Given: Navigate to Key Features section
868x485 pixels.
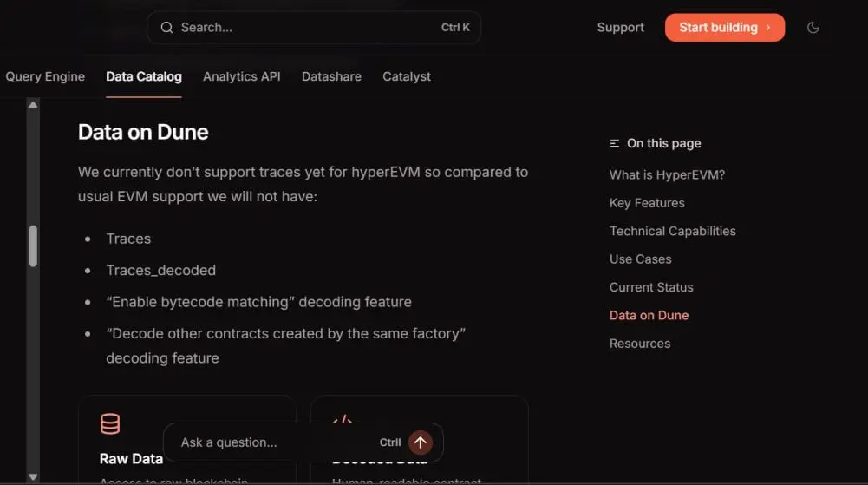Looking at the screenshot, I should (647, 203).
